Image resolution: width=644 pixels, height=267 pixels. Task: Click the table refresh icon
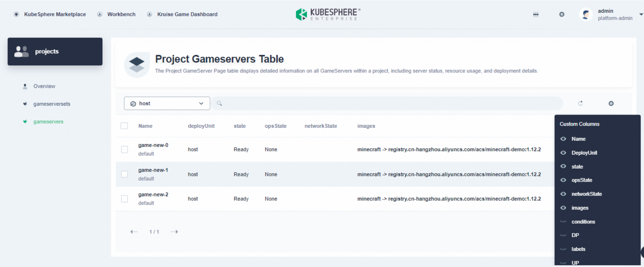click(580, 103)
